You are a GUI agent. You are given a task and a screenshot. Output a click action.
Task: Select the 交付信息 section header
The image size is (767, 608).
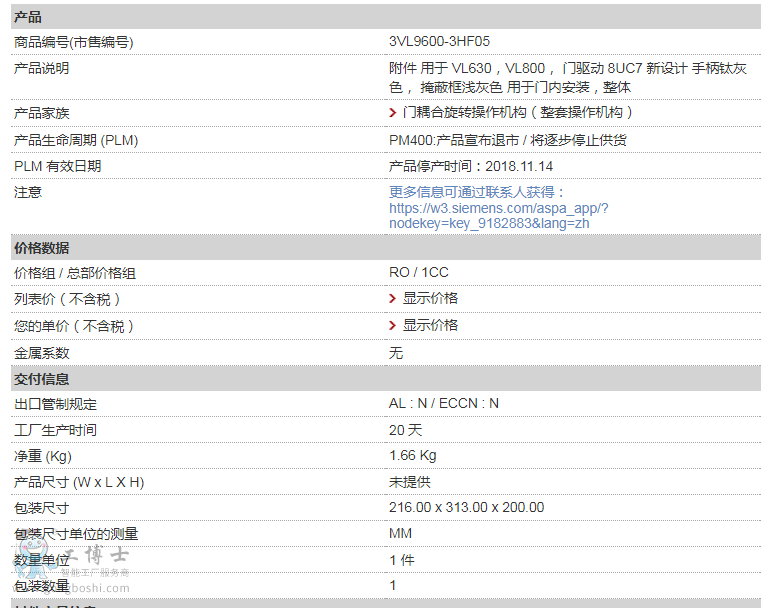point(385,379)
